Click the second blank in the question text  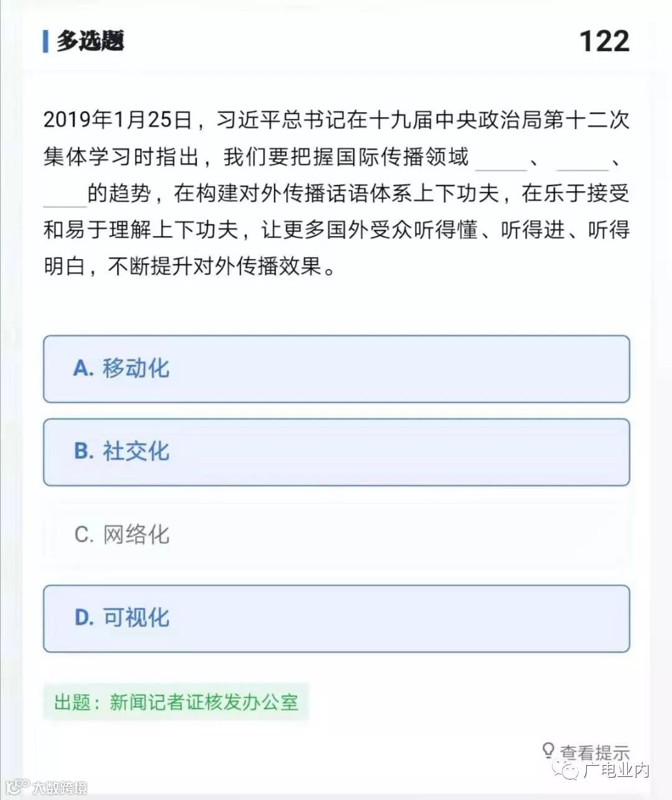[582, 159]
